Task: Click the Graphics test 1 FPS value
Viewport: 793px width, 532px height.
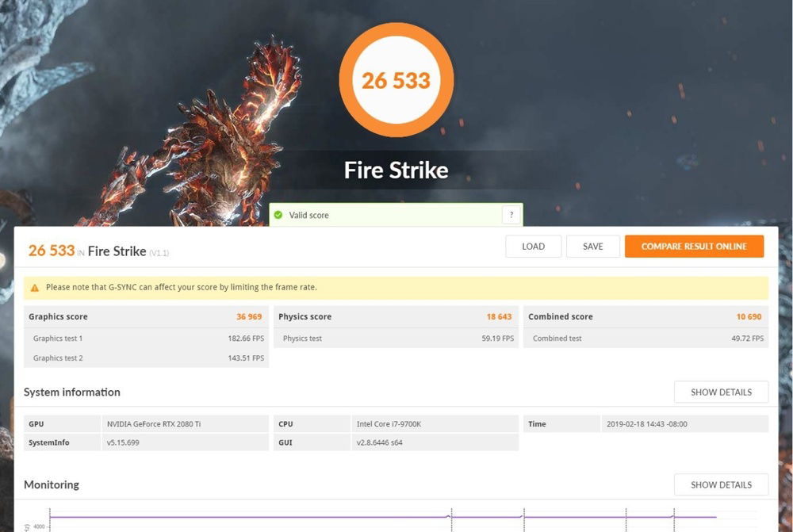Action: click(246, 339)
